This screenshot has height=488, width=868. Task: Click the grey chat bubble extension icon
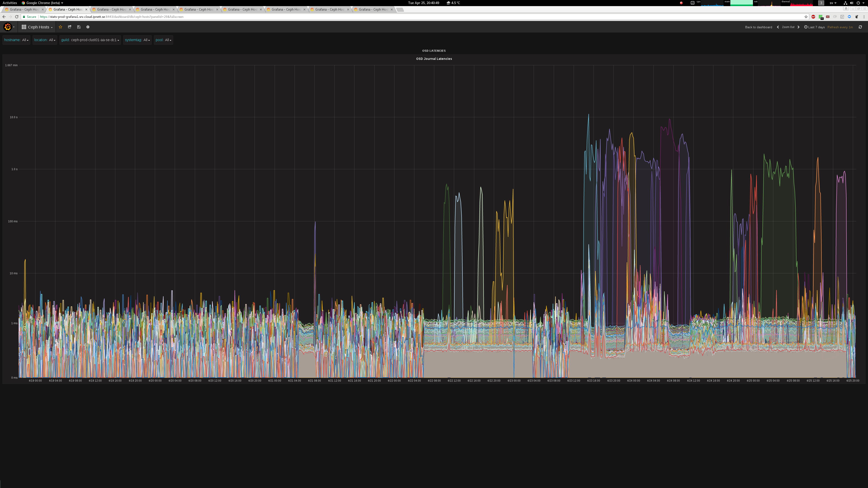click(x=835, y=16)
